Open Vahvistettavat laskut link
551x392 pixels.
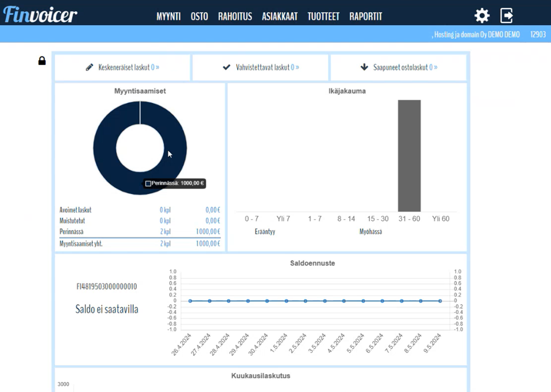pyautogui.click(x=267, y=68)
